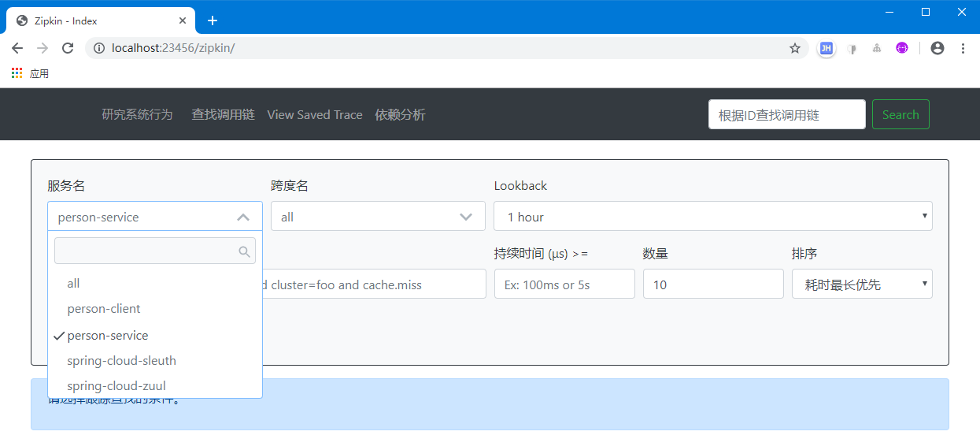Open the user profile avatar icon

coord(937,48)
